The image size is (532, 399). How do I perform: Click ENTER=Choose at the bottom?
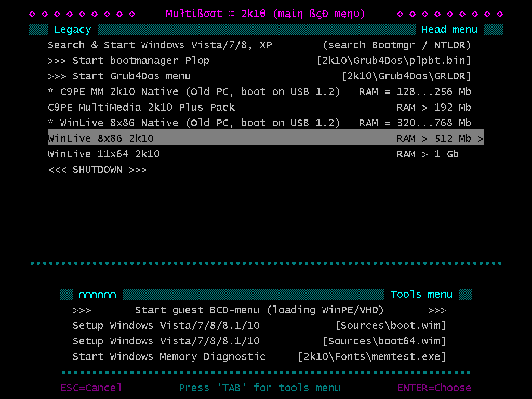434,388
